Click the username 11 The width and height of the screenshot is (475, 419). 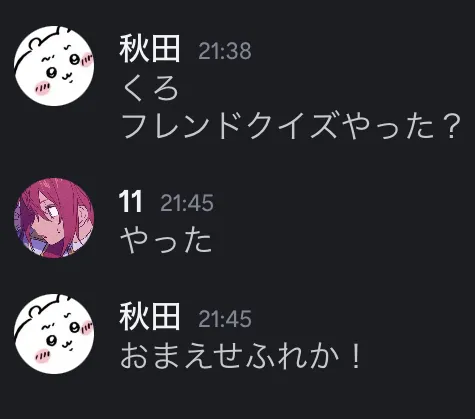tap(130, 201)
